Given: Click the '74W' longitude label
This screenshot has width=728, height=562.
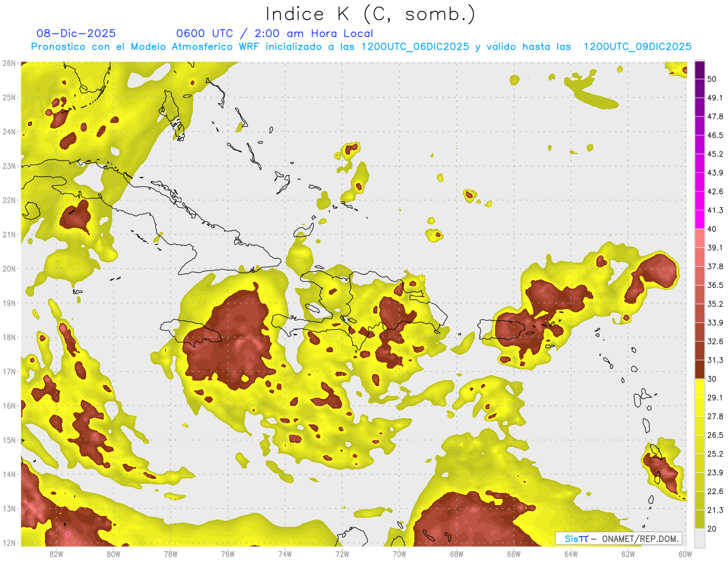Looking at the screenshot, I should (285, 554).
